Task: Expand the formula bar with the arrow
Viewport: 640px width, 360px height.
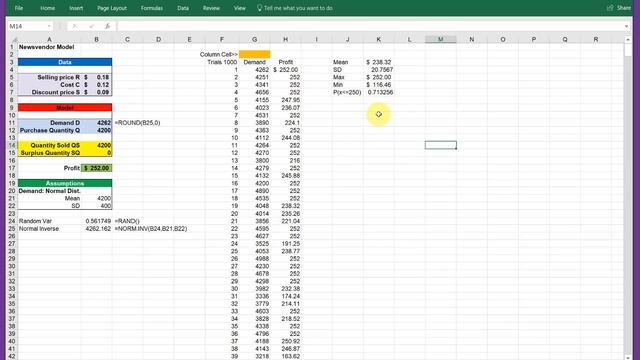Action: tap(627, 26)
